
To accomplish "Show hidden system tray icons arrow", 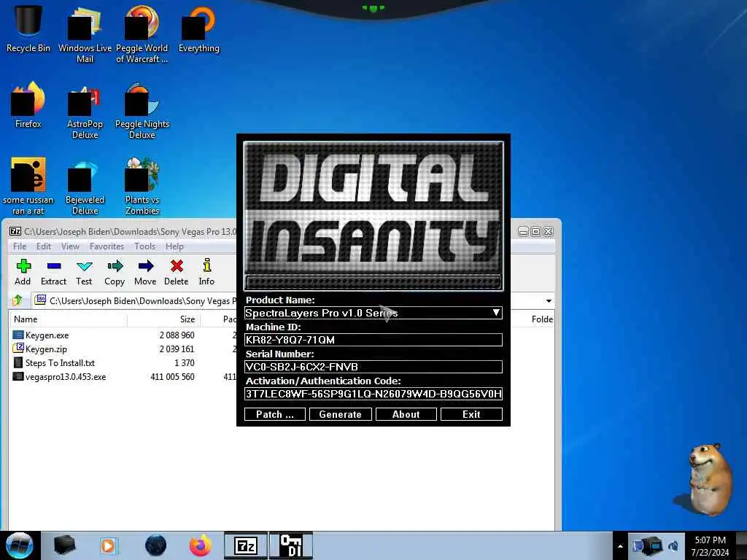I will (x=620, y=546).
